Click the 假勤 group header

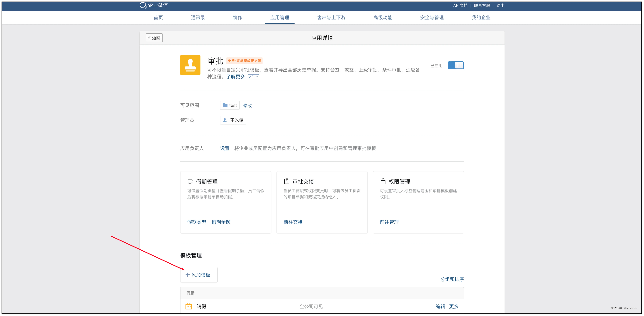322,293
